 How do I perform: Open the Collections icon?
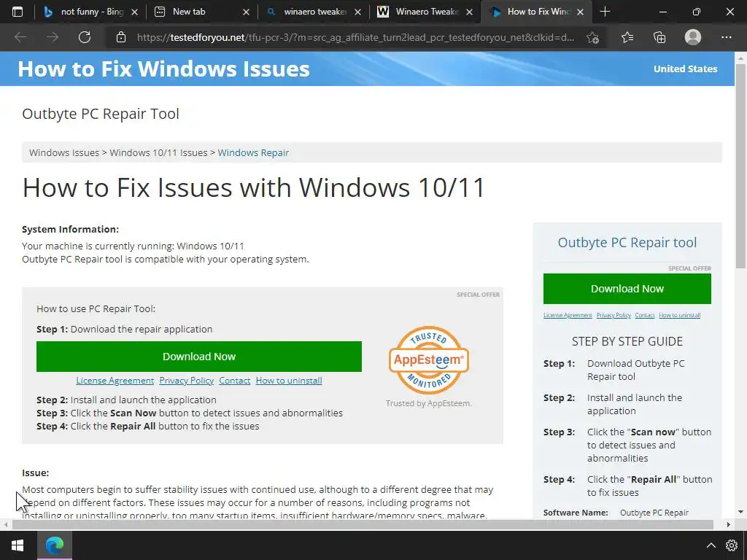(659, 37)
